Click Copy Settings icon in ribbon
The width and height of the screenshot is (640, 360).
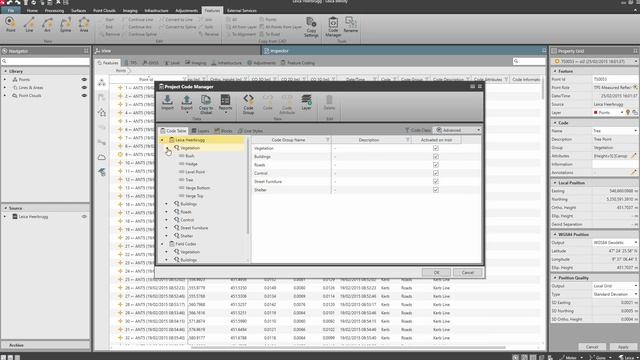tap(311, 27)
